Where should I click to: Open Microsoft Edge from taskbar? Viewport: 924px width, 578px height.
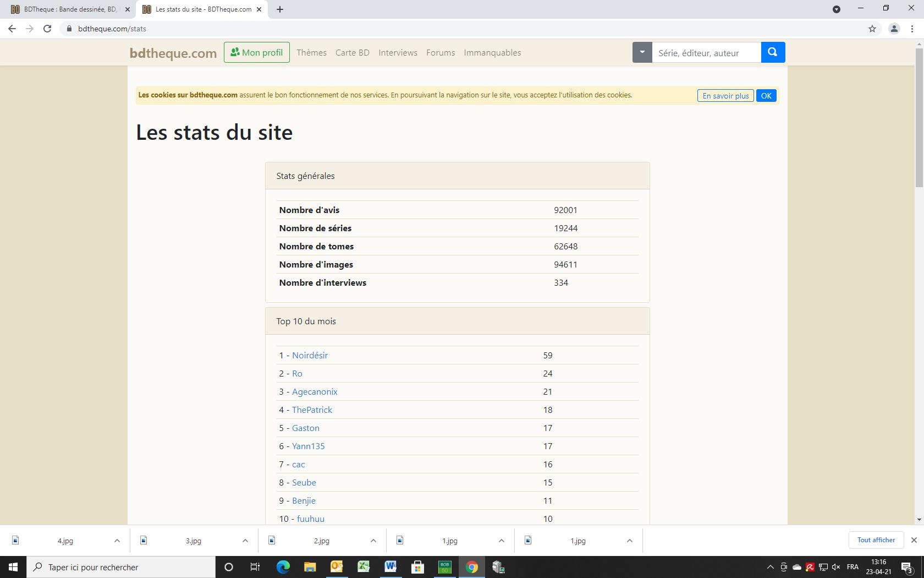click(x=283, y=567)
